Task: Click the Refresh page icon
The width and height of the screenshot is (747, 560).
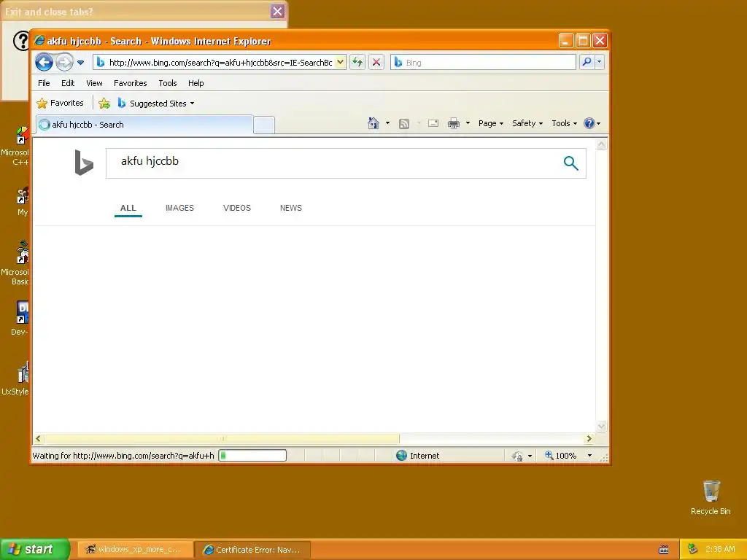Action: coord(357,62)
